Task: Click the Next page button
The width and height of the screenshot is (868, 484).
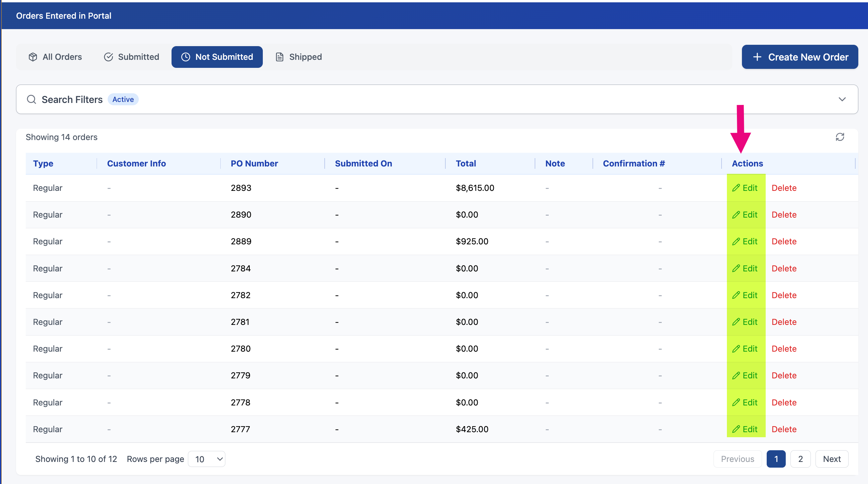Action: [x=832, y=459]
